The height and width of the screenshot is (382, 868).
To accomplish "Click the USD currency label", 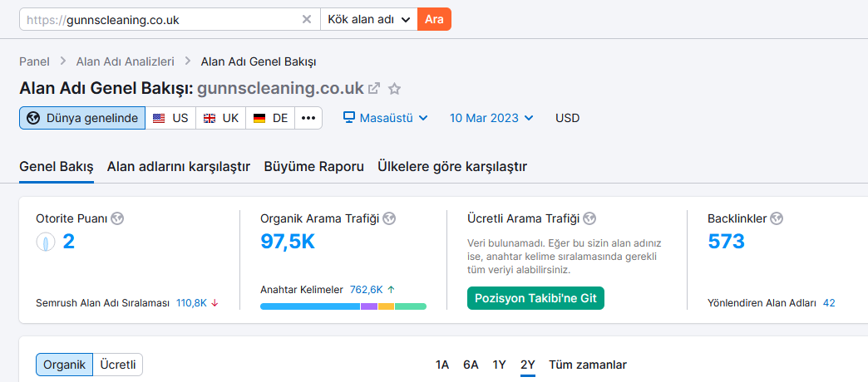I will click(x=567, y=118).
